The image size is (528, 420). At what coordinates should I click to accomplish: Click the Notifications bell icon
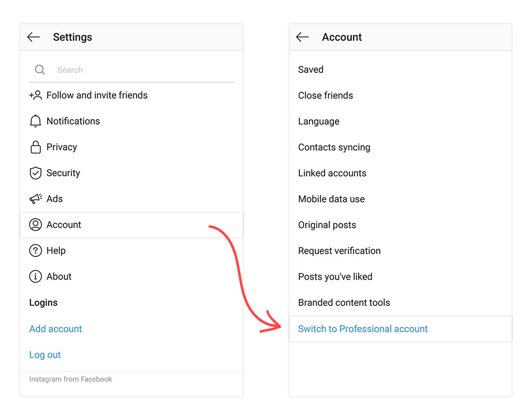(x=35, y=121)
